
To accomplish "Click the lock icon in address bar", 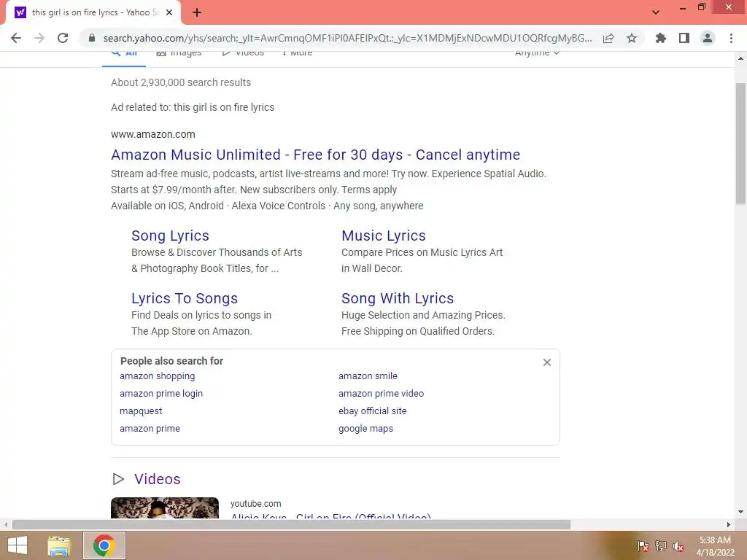I will [92, 38].
